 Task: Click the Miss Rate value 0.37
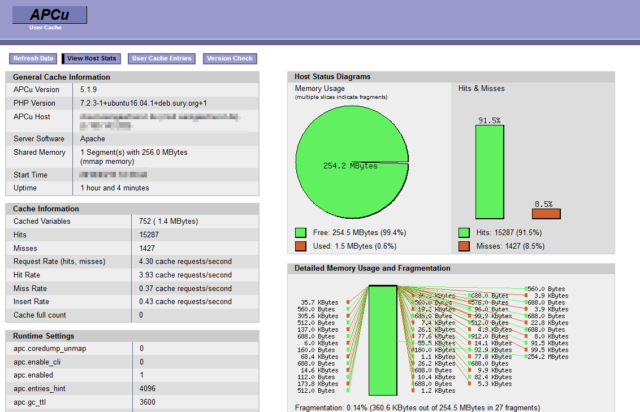(x=185, y=289)
